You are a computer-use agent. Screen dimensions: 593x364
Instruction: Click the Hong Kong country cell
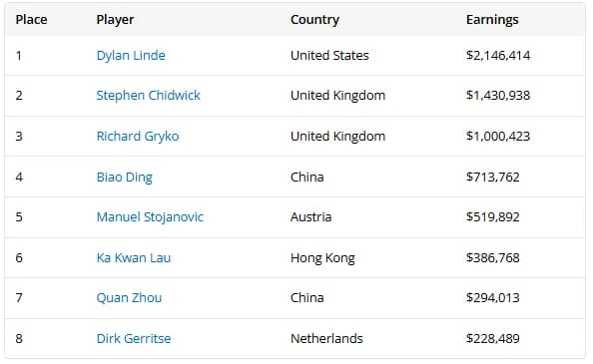pos(322,258)
